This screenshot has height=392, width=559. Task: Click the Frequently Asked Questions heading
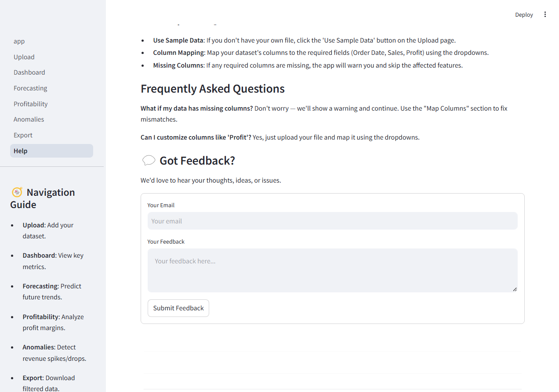point(212,88)
